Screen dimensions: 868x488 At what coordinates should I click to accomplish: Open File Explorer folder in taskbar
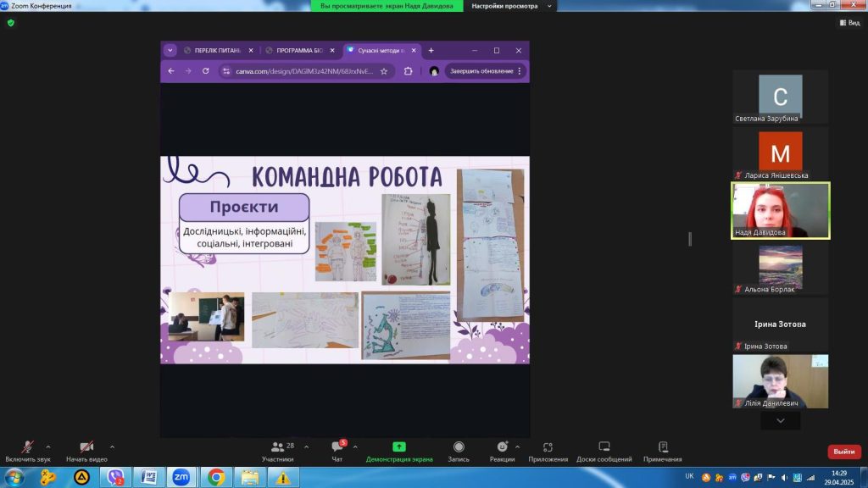point(250,477)
